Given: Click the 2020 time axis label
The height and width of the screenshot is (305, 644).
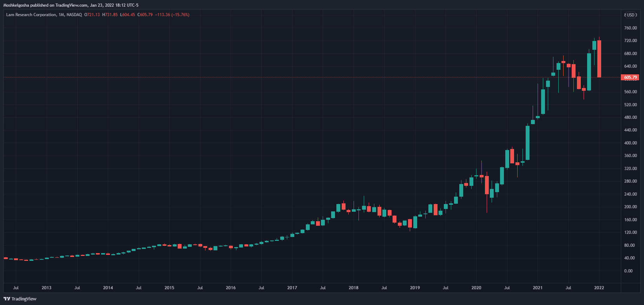Looking at the screenshot, I should [476, 288].
